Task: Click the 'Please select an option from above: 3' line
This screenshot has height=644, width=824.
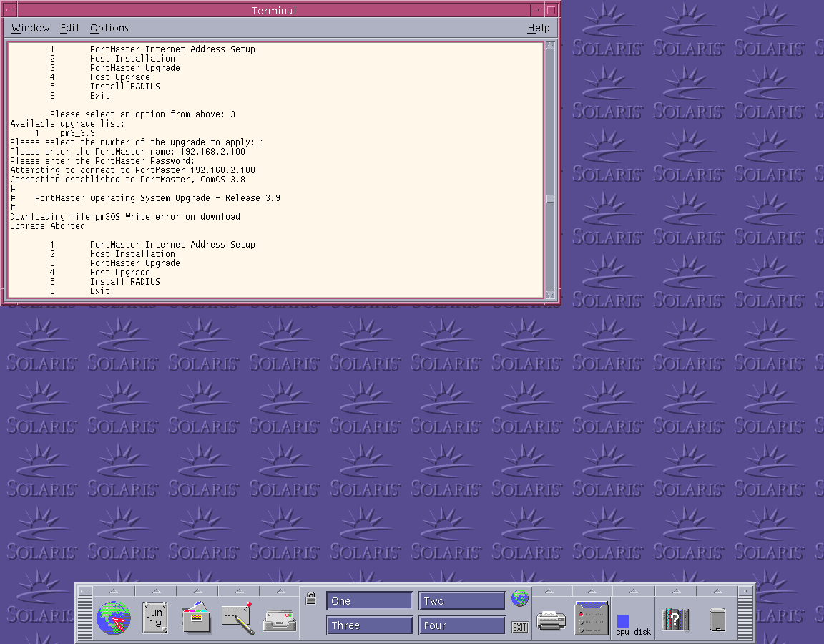Action: pyautogui.click(x=142, y=114)
